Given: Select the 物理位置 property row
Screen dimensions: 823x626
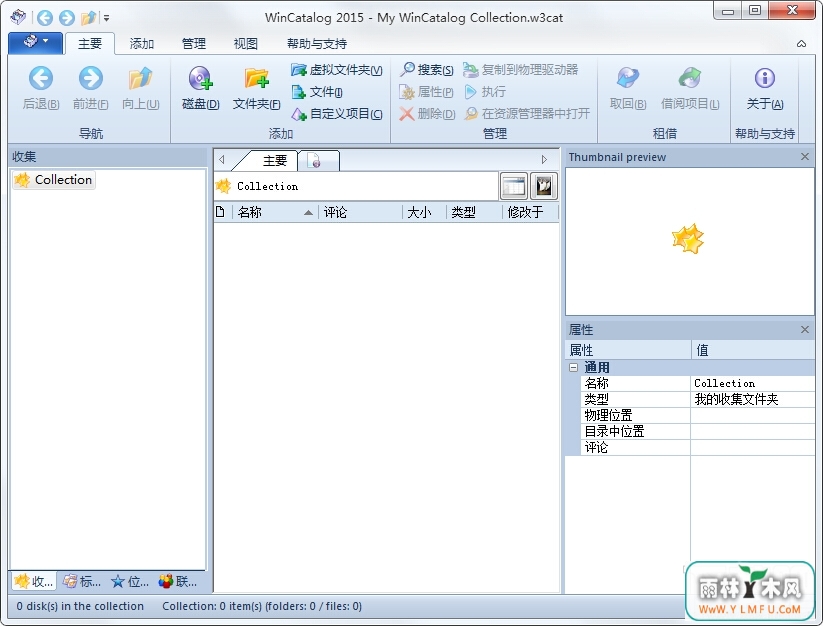Looking at the screenshot, I should (698, 416).
